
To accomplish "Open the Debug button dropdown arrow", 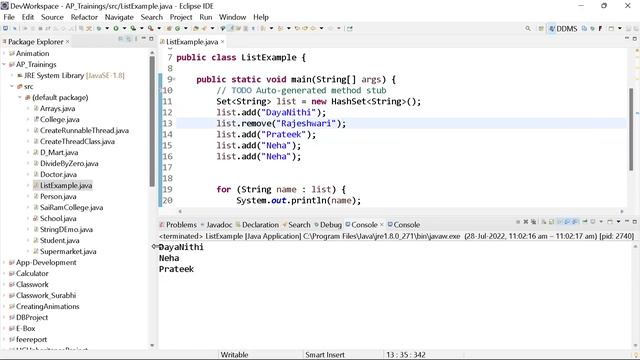I will click(107, 29).
